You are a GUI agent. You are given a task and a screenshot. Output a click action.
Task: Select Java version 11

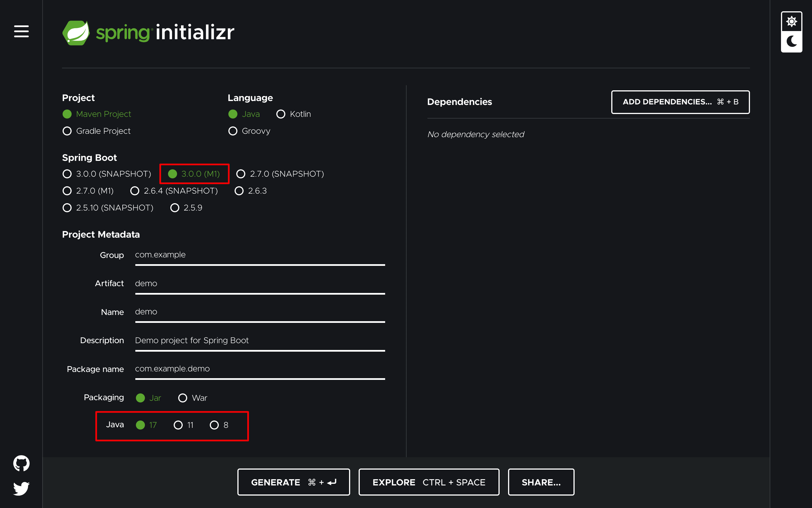(184, 425)
